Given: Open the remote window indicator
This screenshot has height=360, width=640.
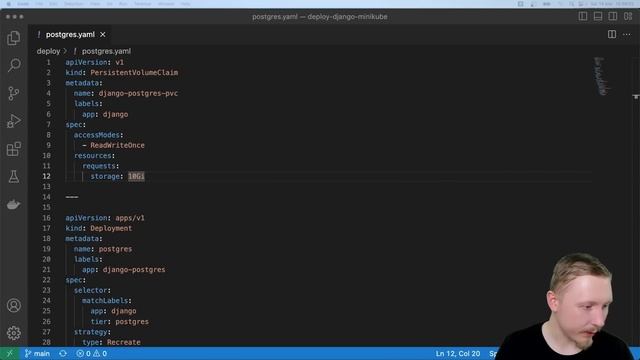Looking at the screenshot, I should [x=9, y=353].
